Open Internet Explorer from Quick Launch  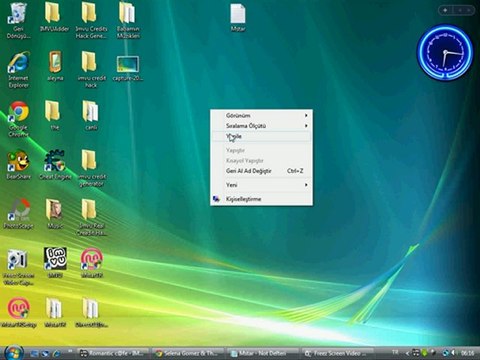57,353
